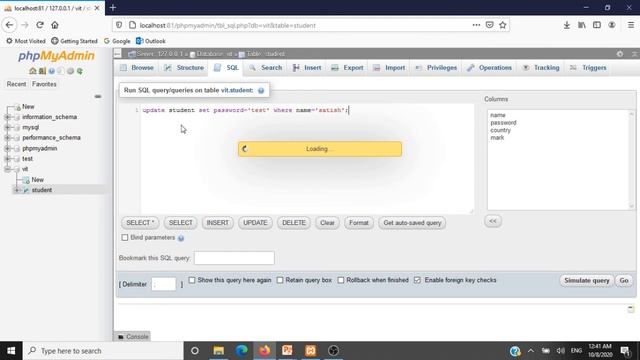Open File Explorer from taskbar
This screenshot has height=360, width=640.
click(218, 351)
